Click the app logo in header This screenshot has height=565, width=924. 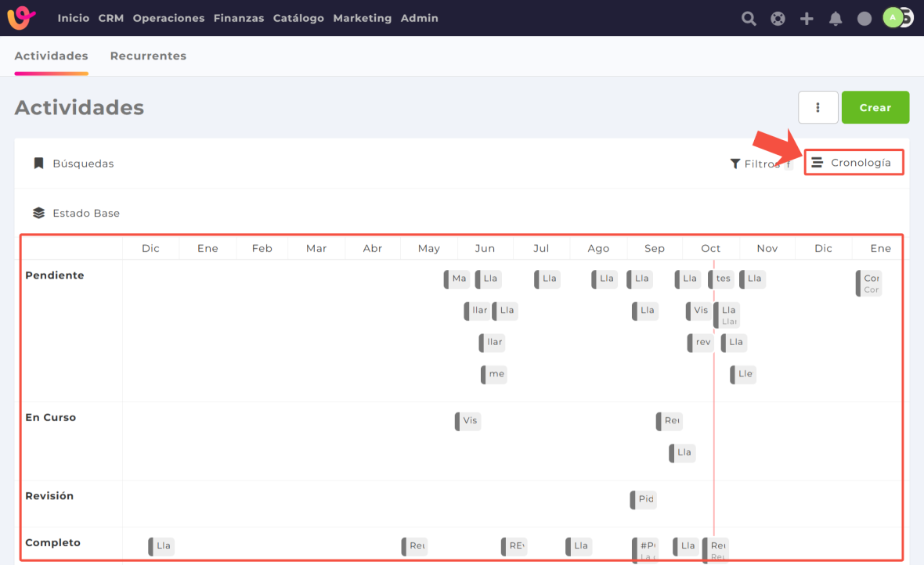[x=22, y=18]
